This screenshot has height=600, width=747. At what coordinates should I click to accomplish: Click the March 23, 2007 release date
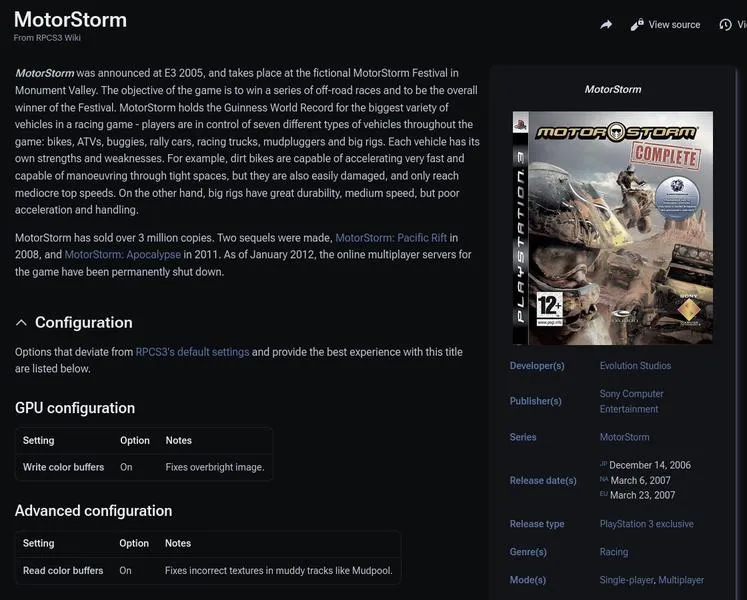(642, 495)
